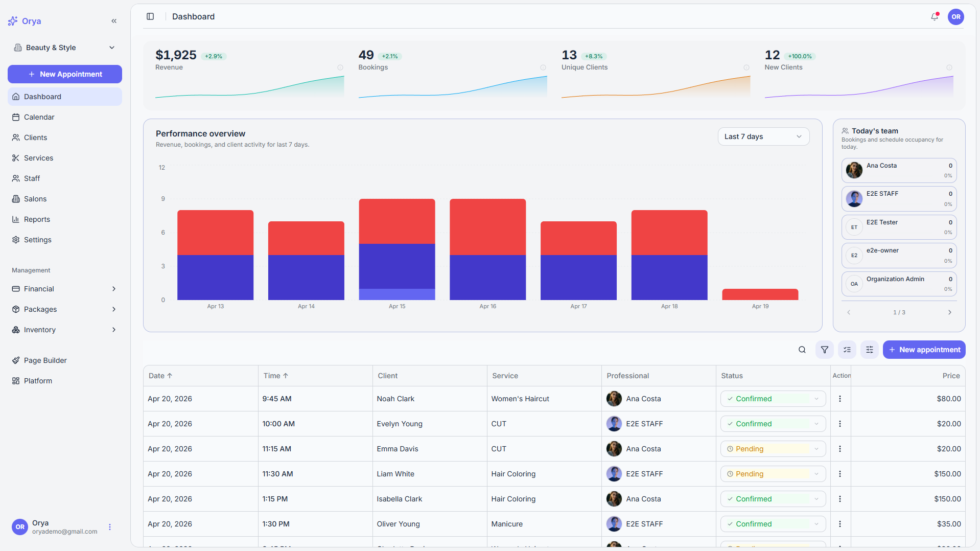Open the appointments search icon
This screenshot has height=551, width=980.
pyautogui.click(x=802, y=350)
